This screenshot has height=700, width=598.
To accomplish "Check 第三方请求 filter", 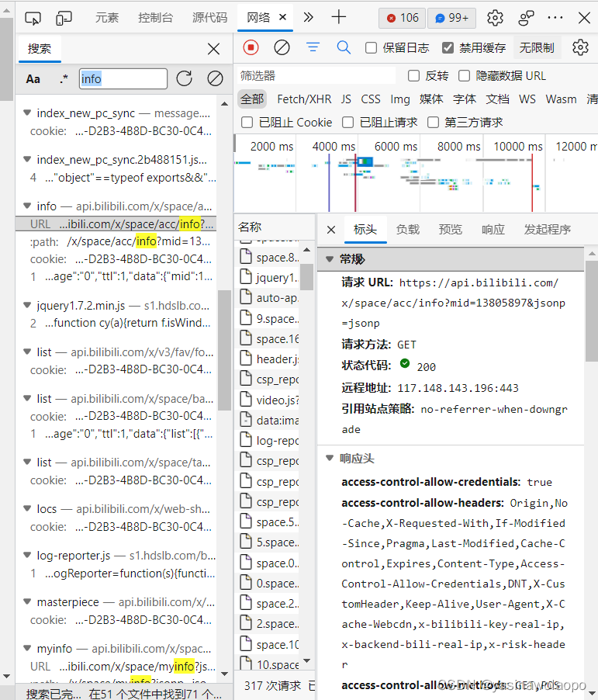I will 433,123.
